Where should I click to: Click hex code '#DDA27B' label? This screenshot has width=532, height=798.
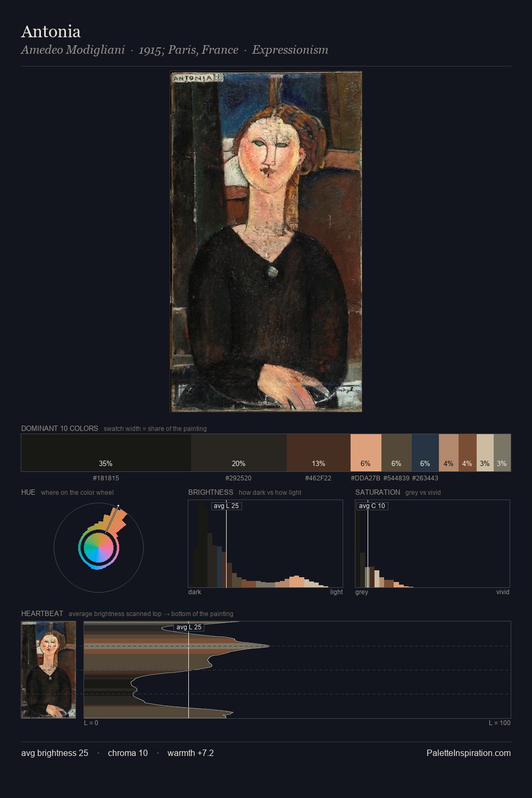tap(365, 478)
